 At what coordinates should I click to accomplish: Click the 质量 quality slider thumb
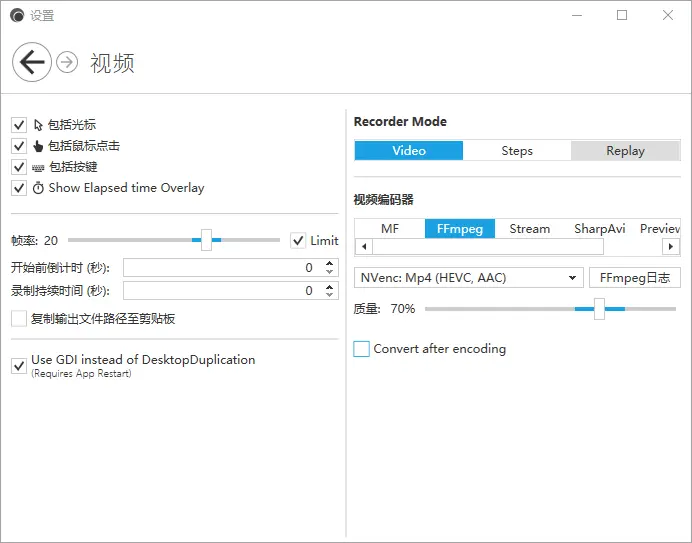pos(599,309)
